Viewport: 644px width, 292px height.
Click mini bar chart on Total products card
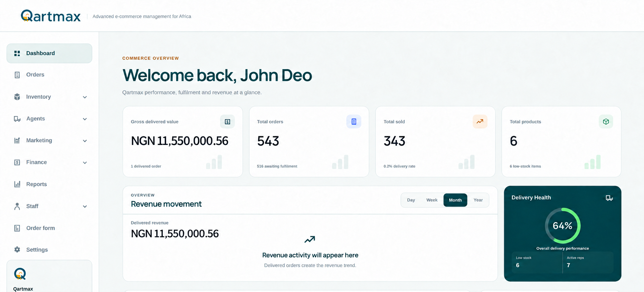593,162
